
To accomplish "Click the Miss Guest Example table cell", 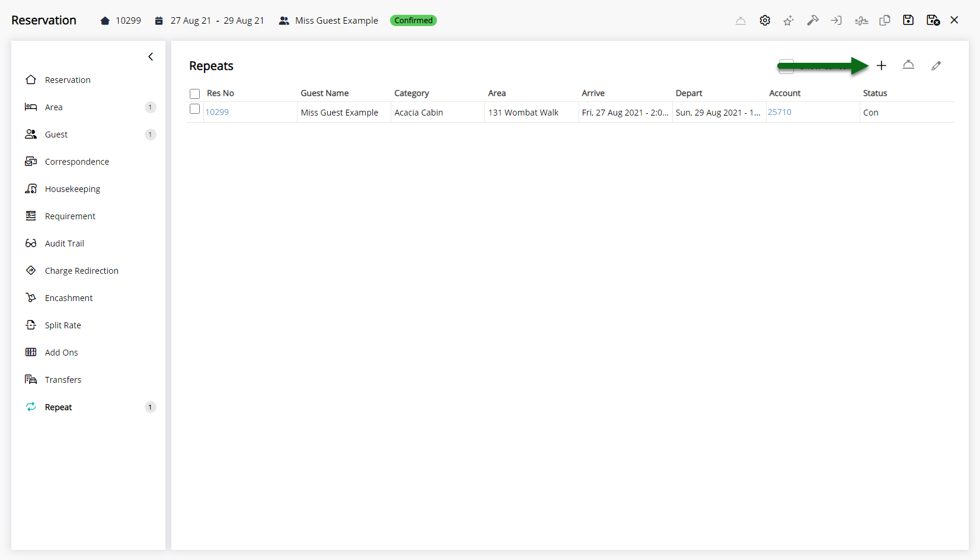I will 344,113.
